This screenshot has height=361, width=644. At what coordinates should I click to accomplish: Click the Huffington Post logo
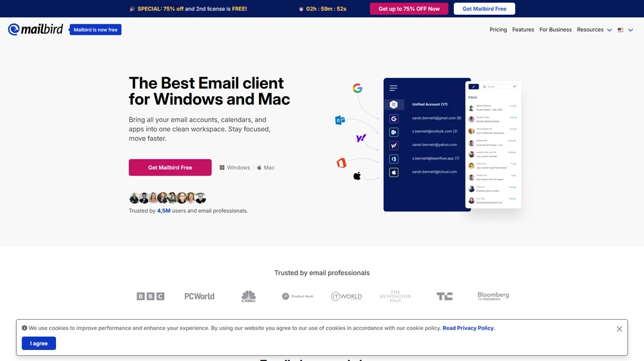coord(395,296)
